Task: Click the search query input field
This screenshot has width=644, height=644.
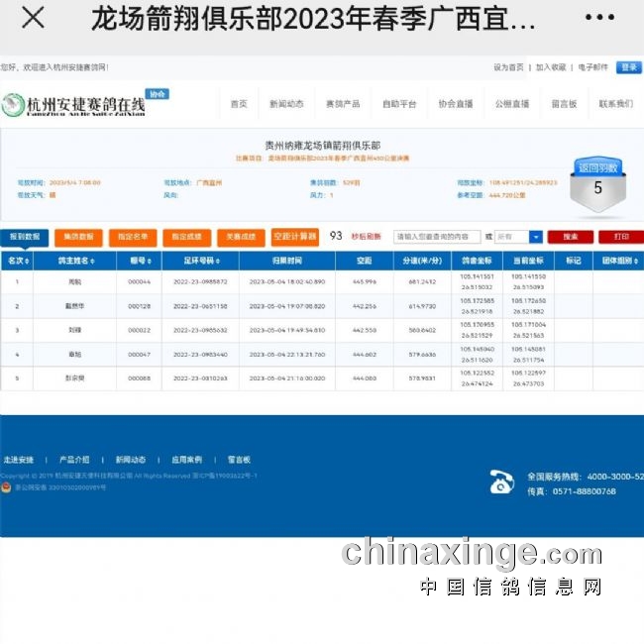Action: [436, 237]
